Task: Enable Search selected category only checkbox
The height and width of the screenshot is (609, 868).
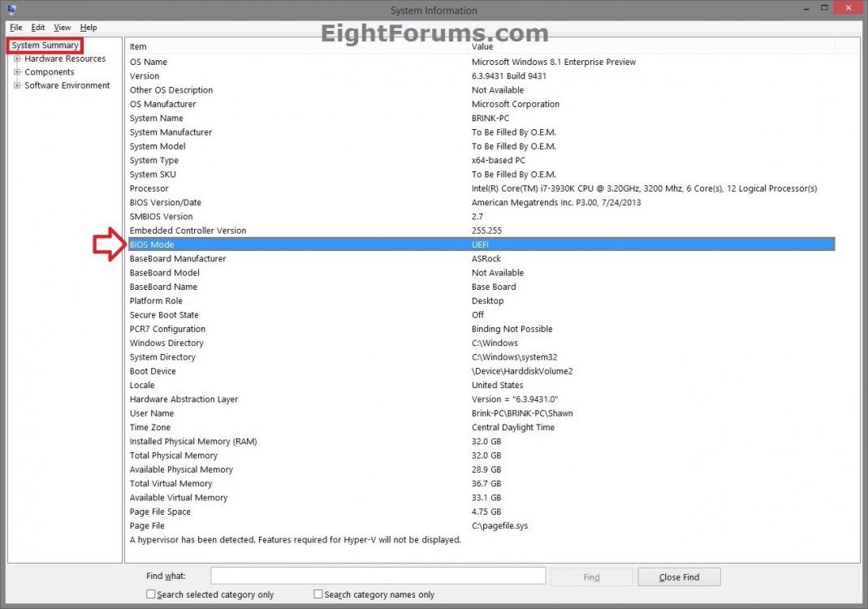Action: [x=151, y=594]
